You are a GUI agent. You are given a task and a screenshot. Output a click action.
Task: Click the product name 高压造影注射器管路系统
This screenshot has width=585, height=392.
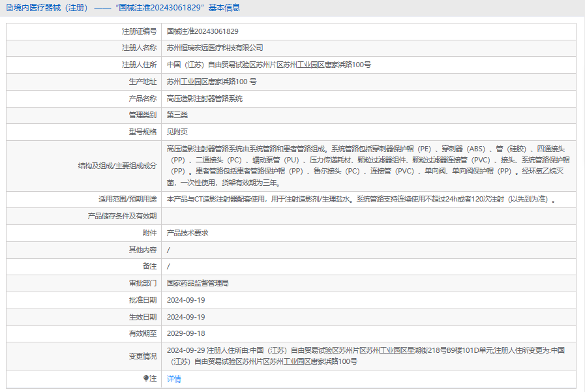click(204, 98)
